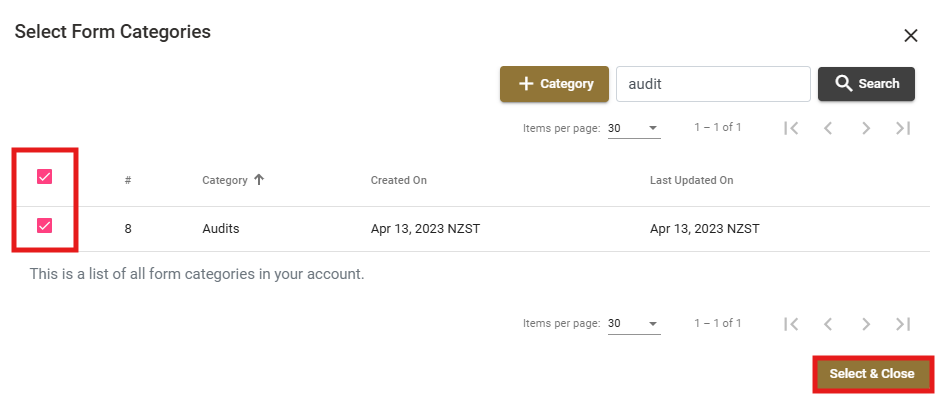Image resolution: width=946 pixels, height=397 pixels.
Task: Click the form categories list description text
Action: click(197, 275)
